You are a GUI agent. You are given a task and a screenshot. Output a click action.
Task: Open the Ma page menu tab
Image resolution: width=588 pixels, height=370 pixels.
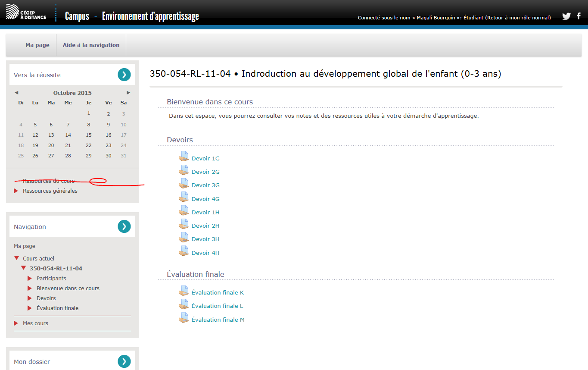[x=37, y=45]
